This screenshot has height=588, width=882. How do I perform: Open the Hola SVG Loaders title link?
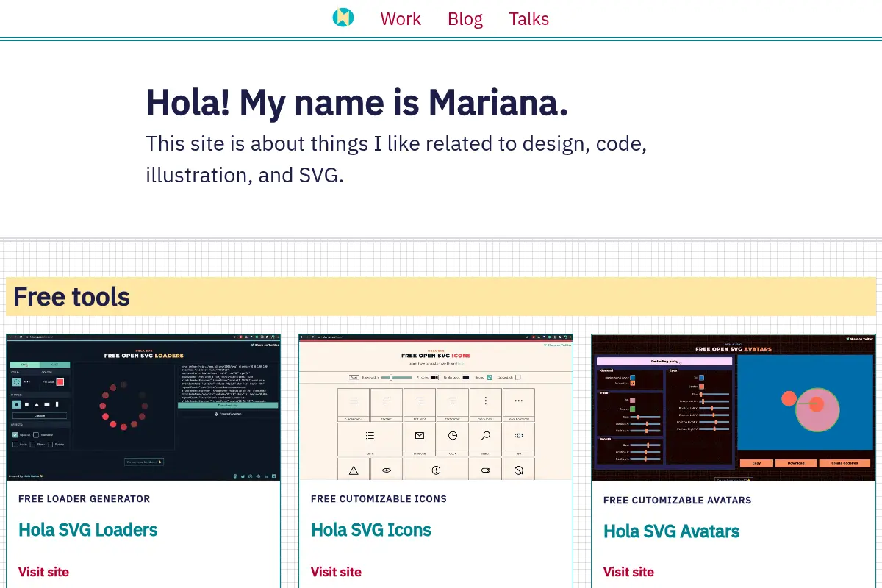click(88, 530)
